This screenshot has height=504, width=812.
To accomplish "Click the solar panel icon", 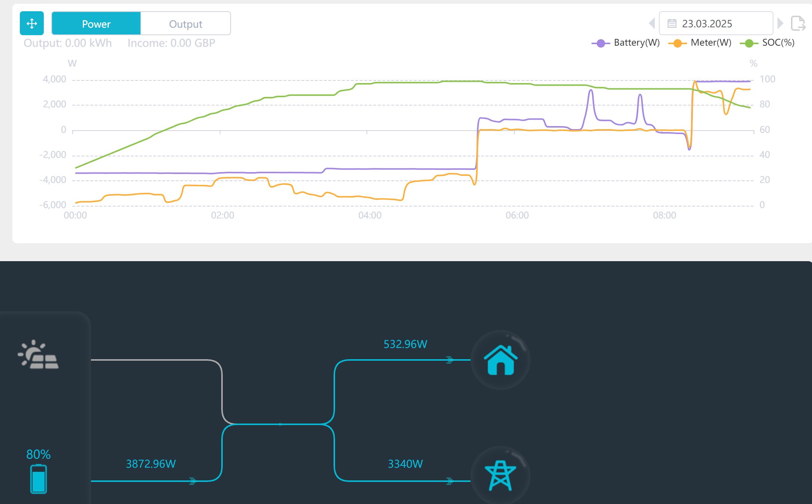I will 38,354.
